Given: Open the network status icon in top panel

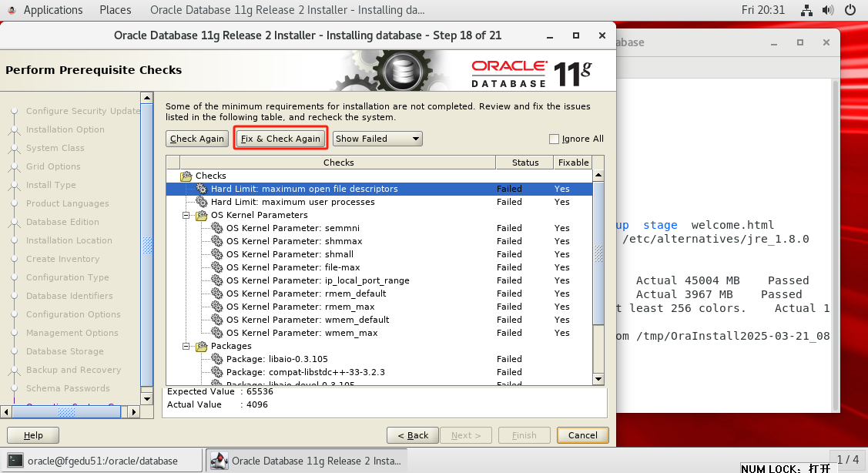Looking at the screenshot, I should [806, 10].
